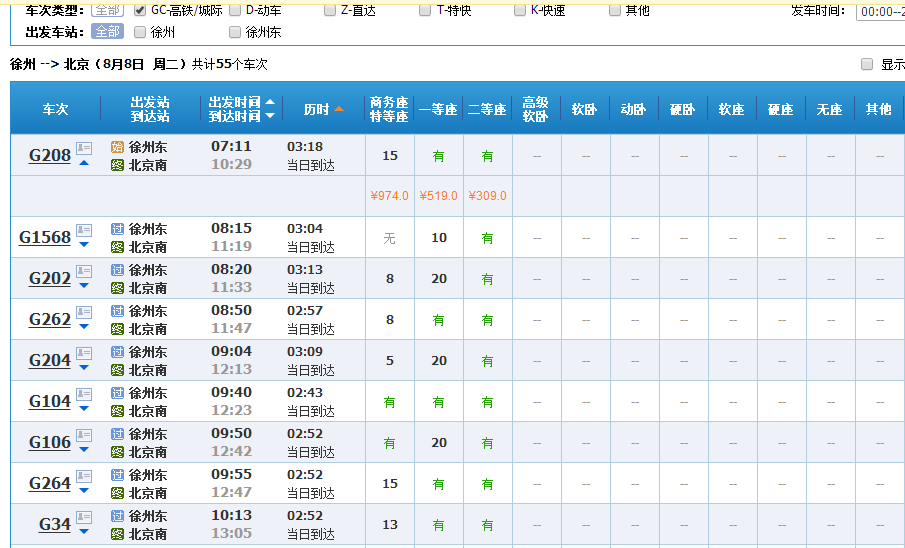Image resolution: width=905 pixels, height=548 pixels.
Task: Open passenger info card icon for G264
Action: coord(84,476)
